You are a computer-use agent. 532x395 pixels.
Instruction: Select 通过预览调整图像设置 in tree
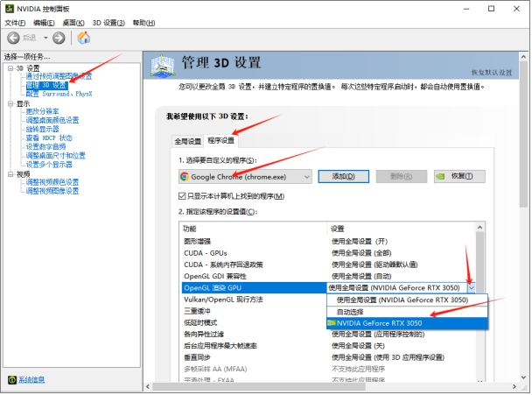(x=59, y=76)
